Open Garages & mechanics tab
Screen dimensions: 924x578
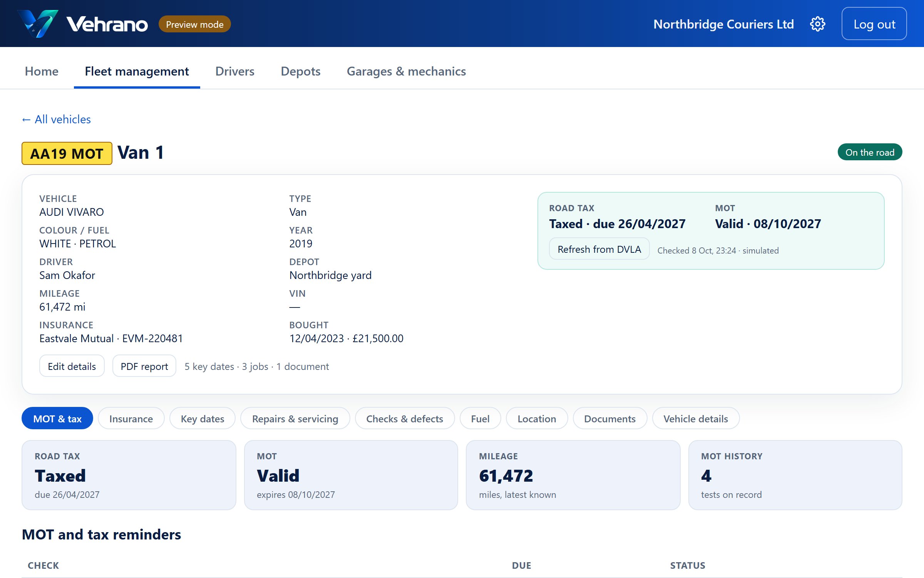pos(406,71)
